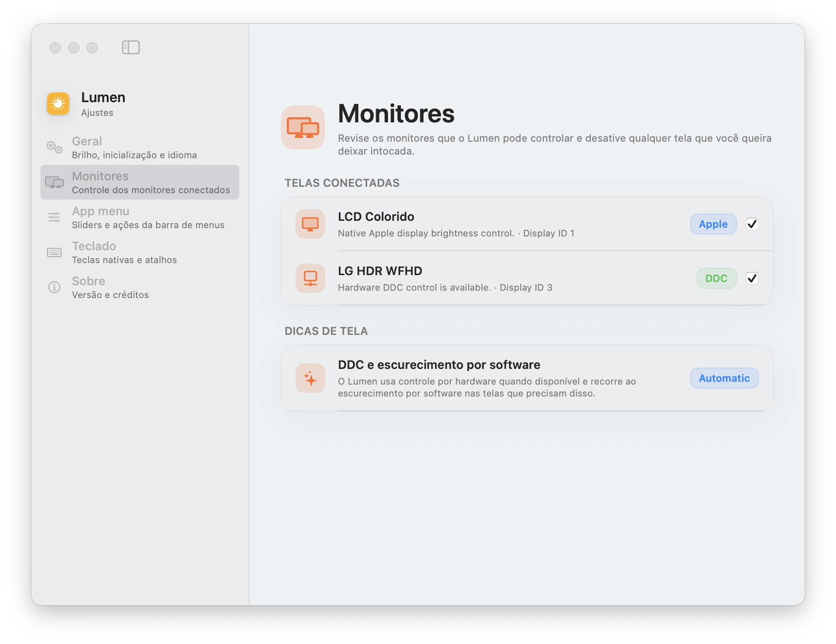Click 'Native Apple display brightness control.' text

426,233
